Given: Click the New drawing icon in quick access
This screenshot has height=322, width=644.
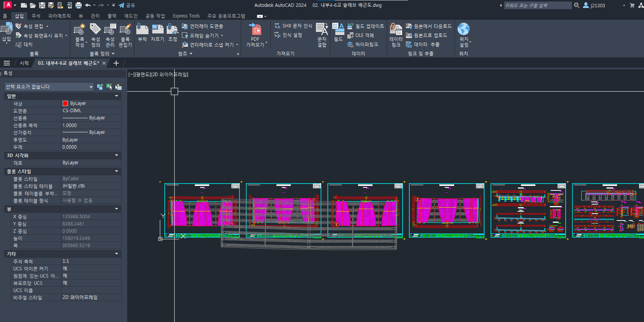Looking at the screenshot, I should pos(24,5).
